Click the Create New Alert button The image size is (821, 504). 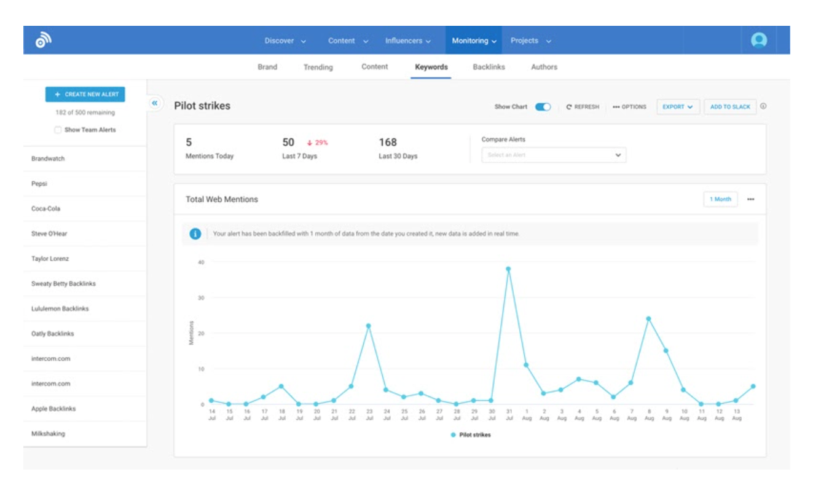[85, 94]
